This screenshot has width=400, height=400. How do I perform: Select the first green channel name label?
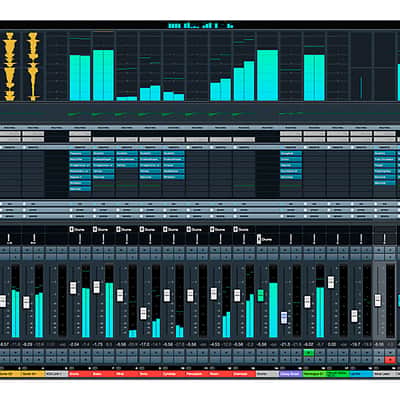pyautogui.click(x=314, y=374)
